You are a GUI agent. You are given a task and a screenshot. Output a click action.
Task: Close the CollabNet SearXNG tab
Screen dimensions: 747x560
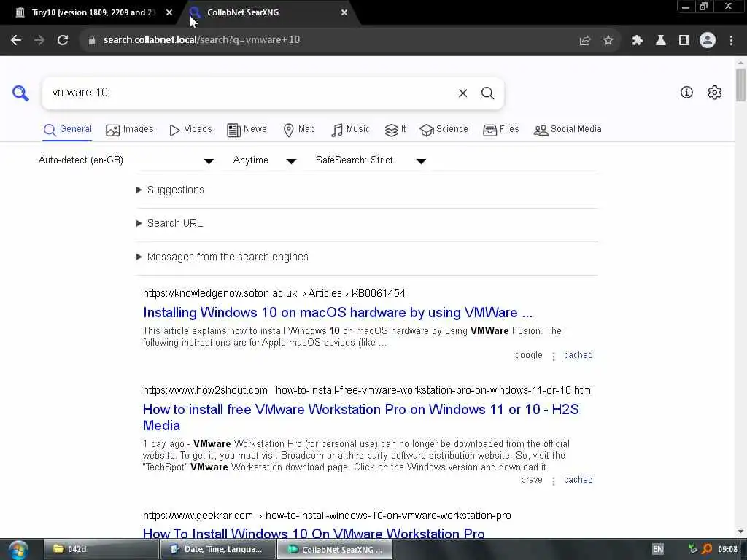pyautogui.click(x=344, y=12)
